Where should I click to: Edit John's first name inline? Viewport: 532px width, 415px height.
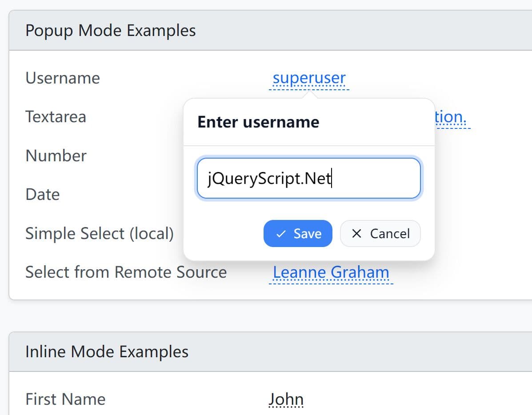(x=286, y=399)
